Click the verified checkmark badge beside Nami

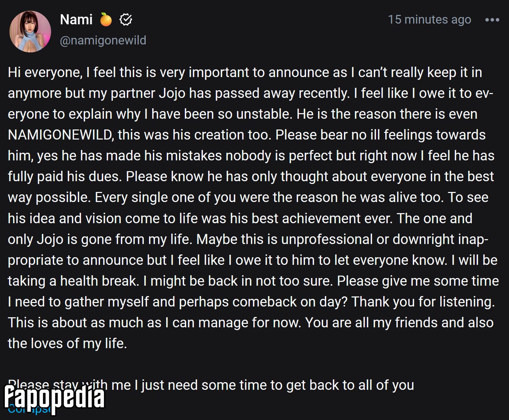tap(126, 19)
